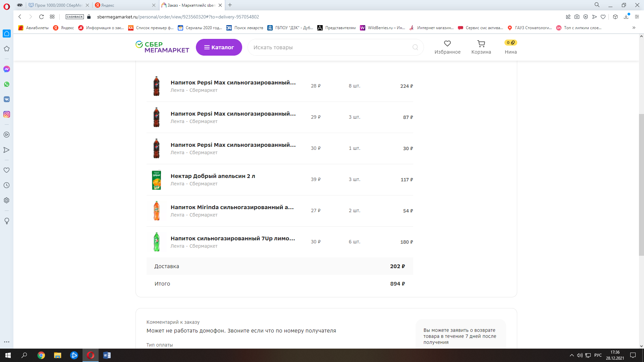Open Opera sidebar home start page
Viewport: 644px width, 362px height.
[x=7, y=34]
